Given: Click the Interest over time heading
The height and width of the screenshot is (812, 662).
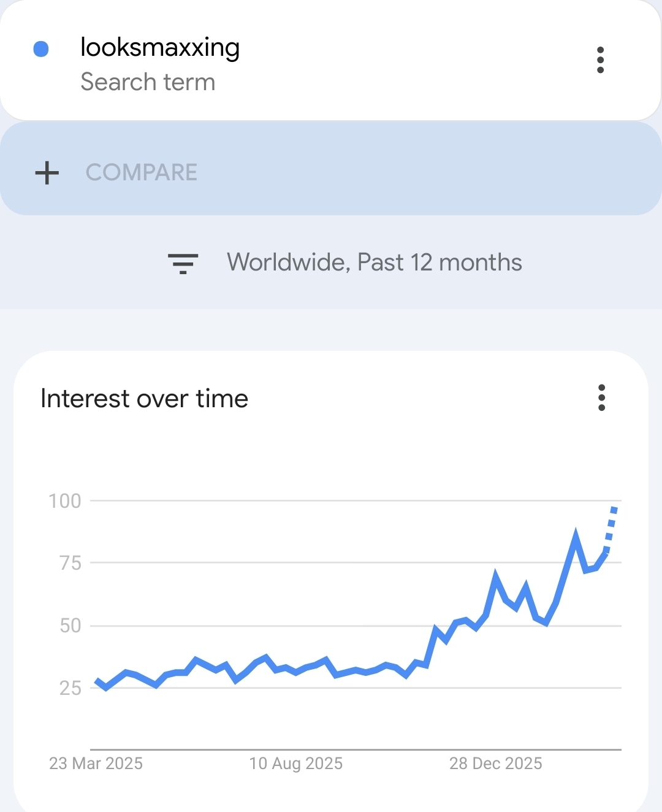Looking at the screenshot, I should click(x=145, y=399).
